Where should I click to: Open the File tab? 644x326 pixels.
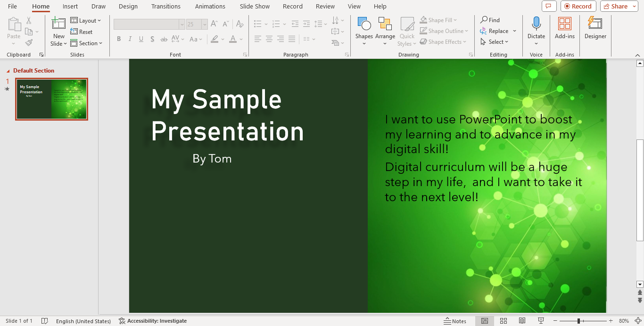(12, 6)
